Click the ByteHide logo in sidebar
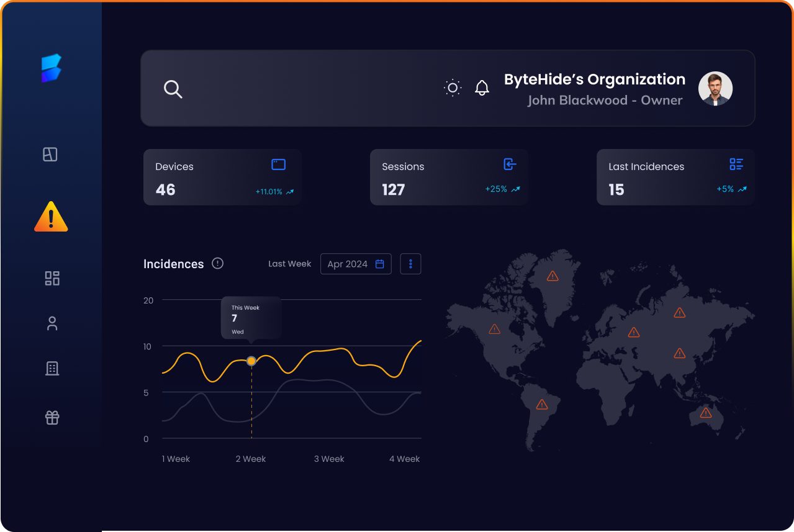 coord(52,68)
